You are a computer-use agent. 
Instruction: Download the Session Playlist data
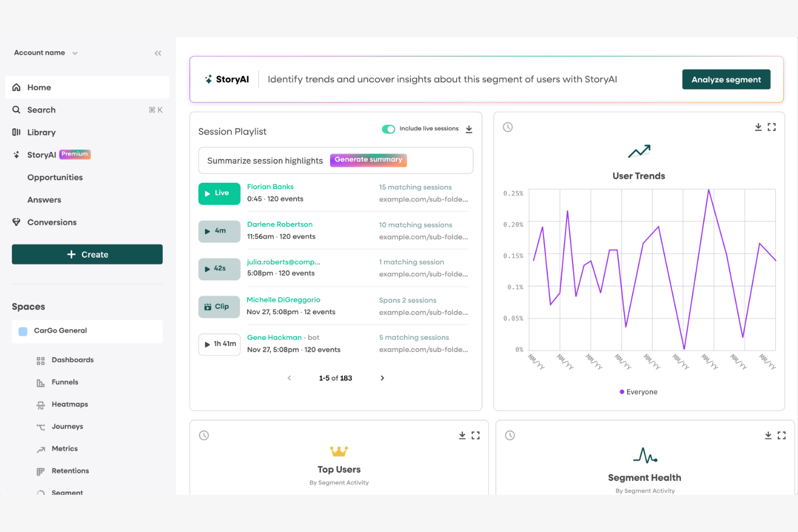(x=469, y=129)
